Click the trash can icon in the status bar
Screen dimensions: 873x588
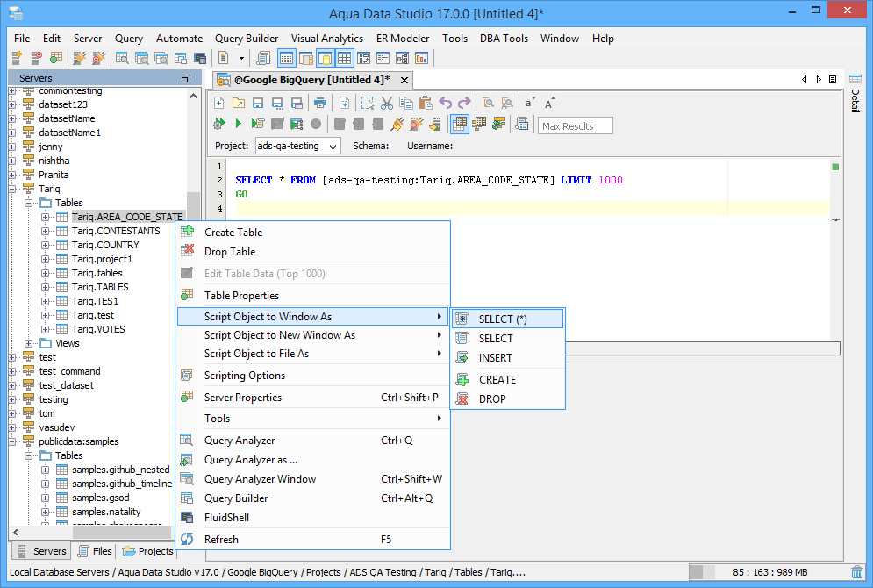[857, 572]
